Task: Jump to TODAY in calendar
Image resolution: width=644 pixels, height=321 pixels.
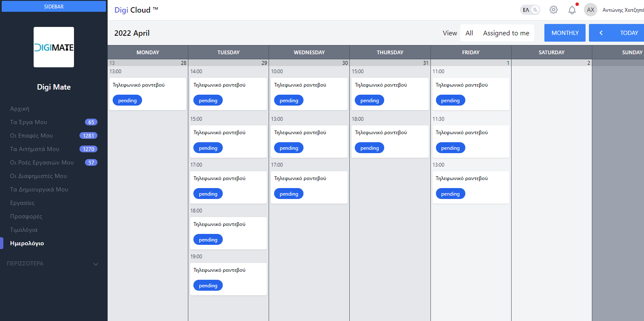Action: click(629, 33)
